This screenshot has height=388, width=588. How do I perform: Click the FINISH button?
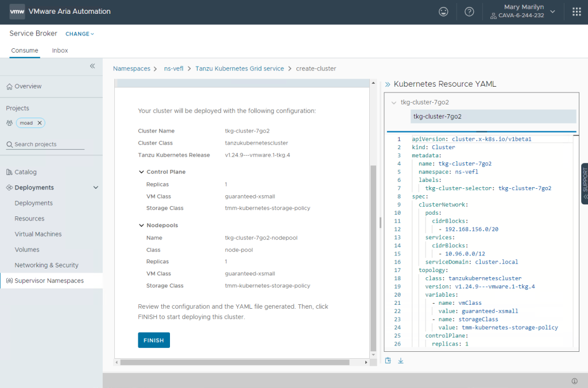153,340
